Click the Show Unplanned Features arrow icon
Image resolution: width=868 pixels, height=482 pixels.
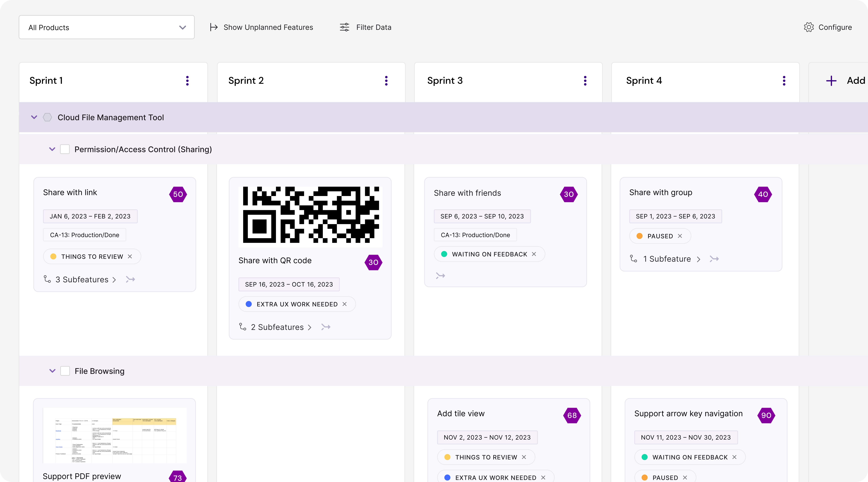tap(214, 27)
